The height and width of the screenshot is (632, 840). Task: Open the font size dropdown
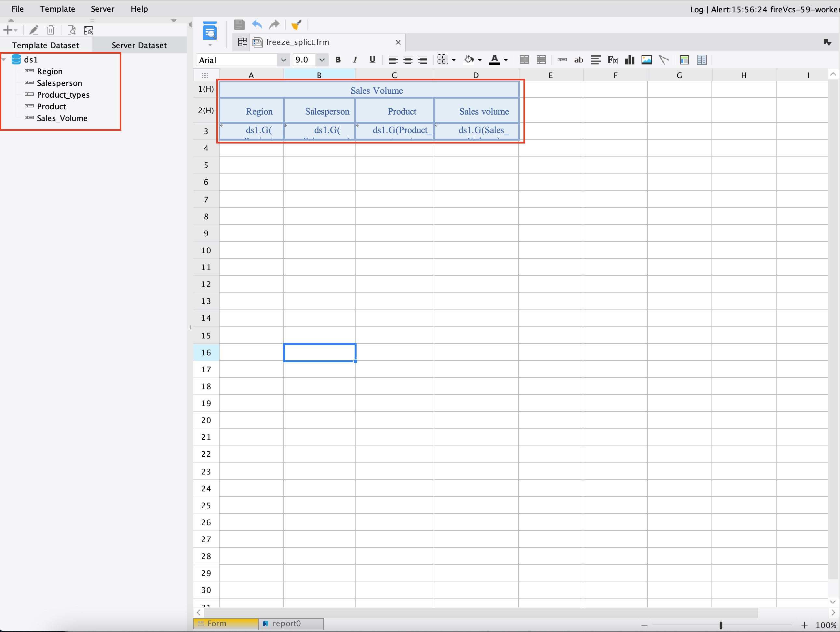(x=322, y=60)
